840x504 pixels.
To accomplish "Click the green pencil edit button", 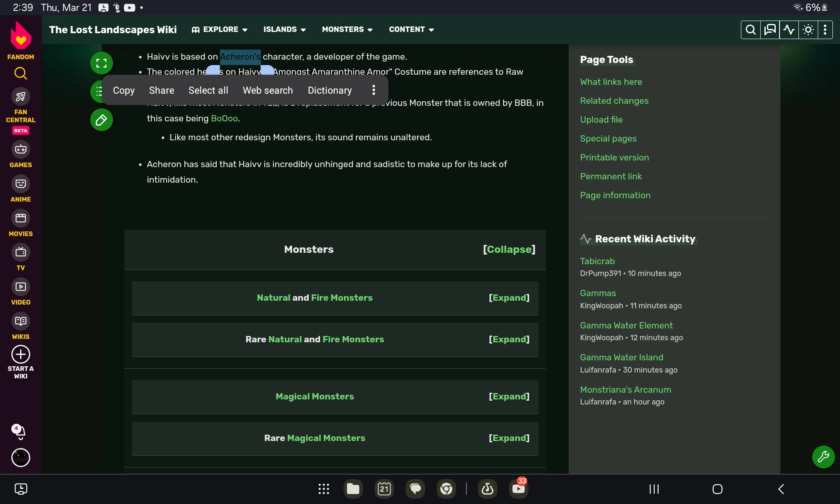I will pyautogui.click(x=101, y=120).
